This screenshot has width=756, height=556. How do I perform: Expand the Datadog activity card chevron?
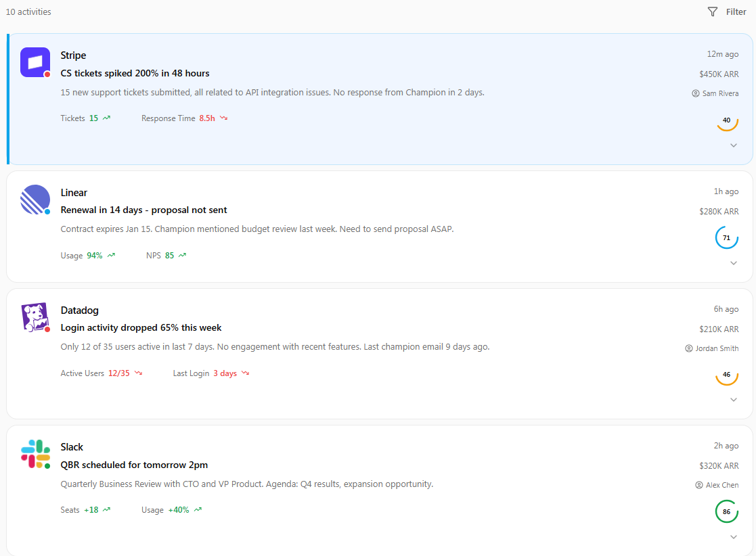[734, 400]
